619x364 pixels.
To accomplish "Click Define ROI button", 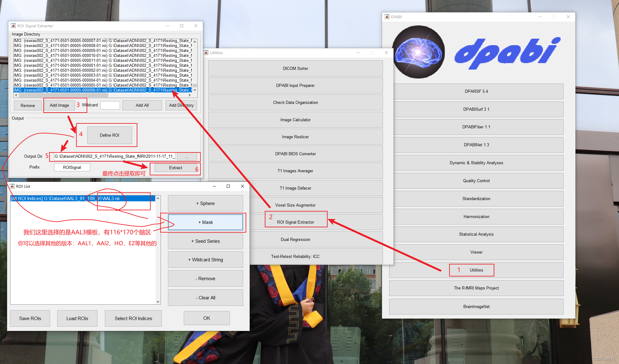I will (x=110, y=135).
